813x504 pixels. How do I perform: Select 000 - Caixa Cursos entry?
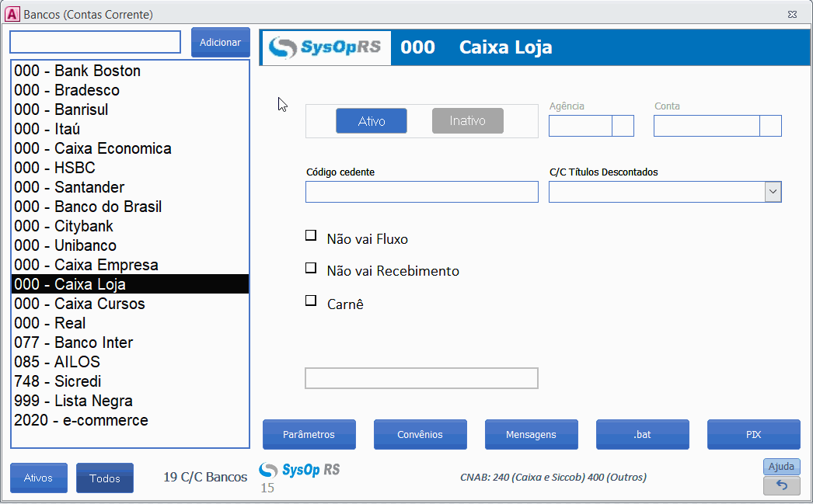coord(130,304)
